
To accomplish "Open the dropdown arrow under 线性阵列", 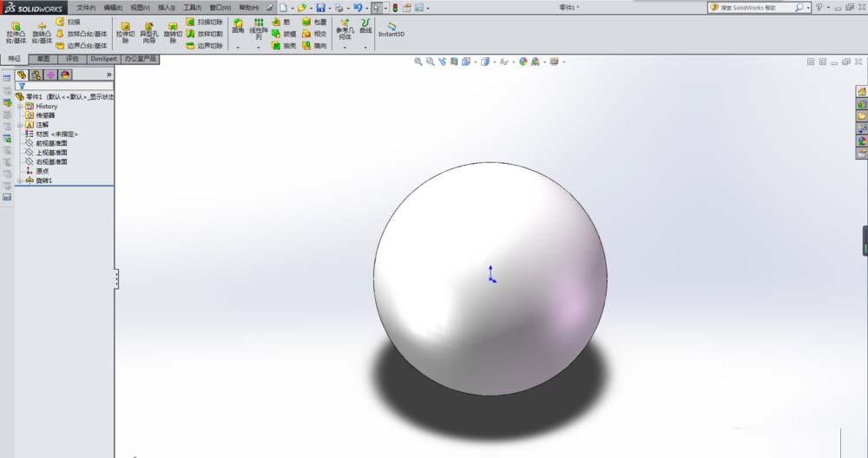I will (x=259, y=48).
